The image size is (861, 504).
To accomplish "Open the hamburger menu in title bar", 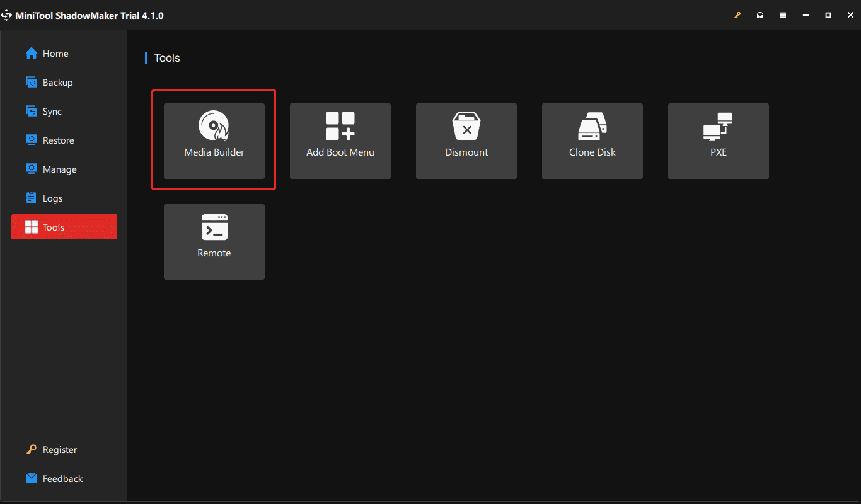I will 783,15.
